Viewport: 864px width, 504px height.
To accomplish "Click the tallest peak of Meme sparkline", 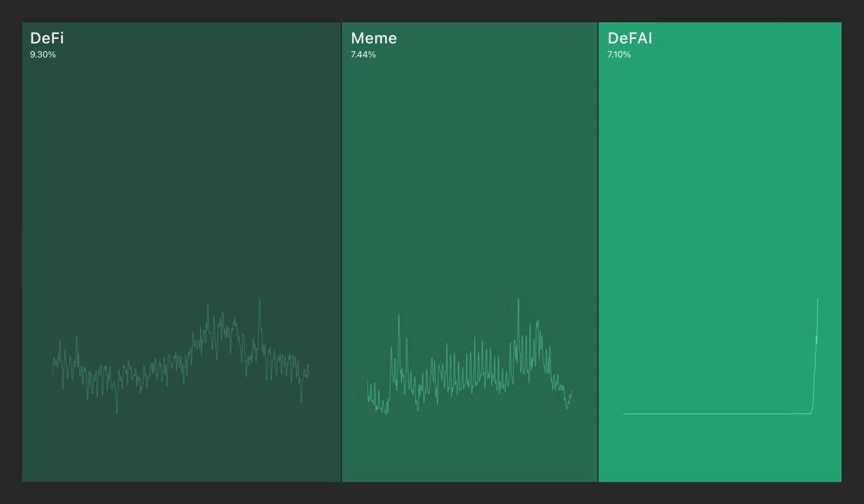I will point(518,300).
